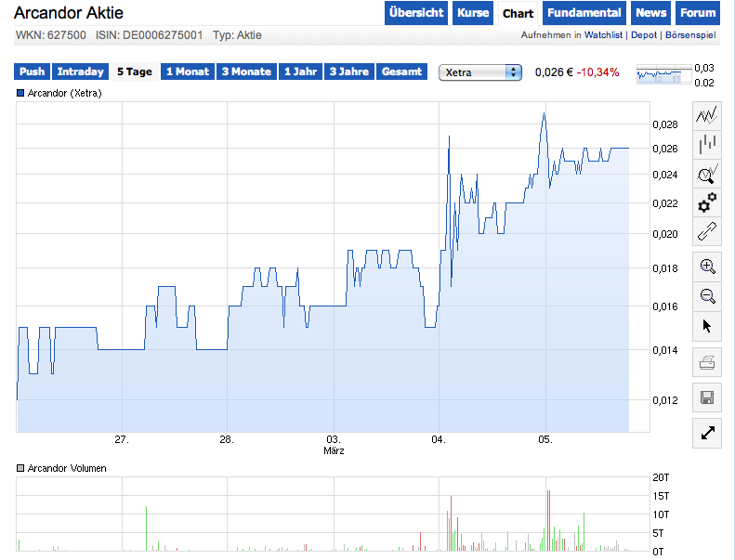Image resolution: width=735 pixels, height=560 pixels.
Task: Open the Übersicht tab
Action: (416, 13)
